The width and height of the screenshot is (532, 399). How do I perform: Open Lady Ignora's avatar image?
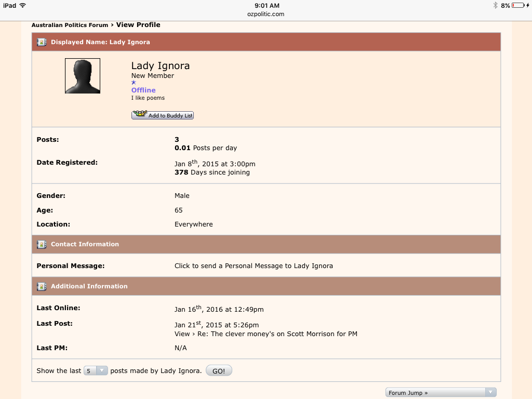[83, 76]
